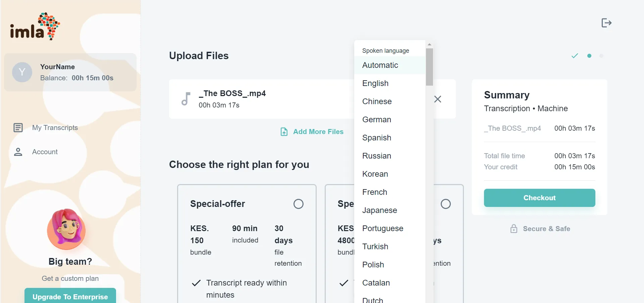
Task: Open Account page from sidebar
Action: [x=45, y=152]
